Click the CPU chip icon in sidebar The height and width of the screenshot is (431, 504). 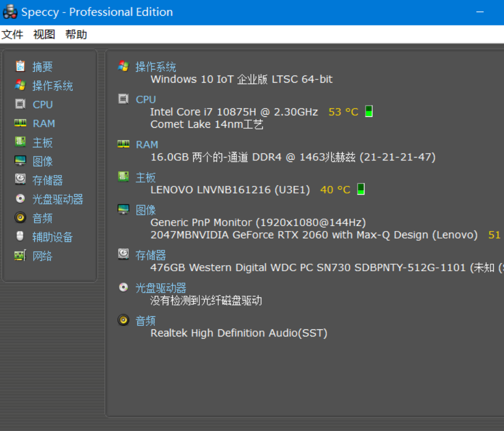click(x=20, y=104)
